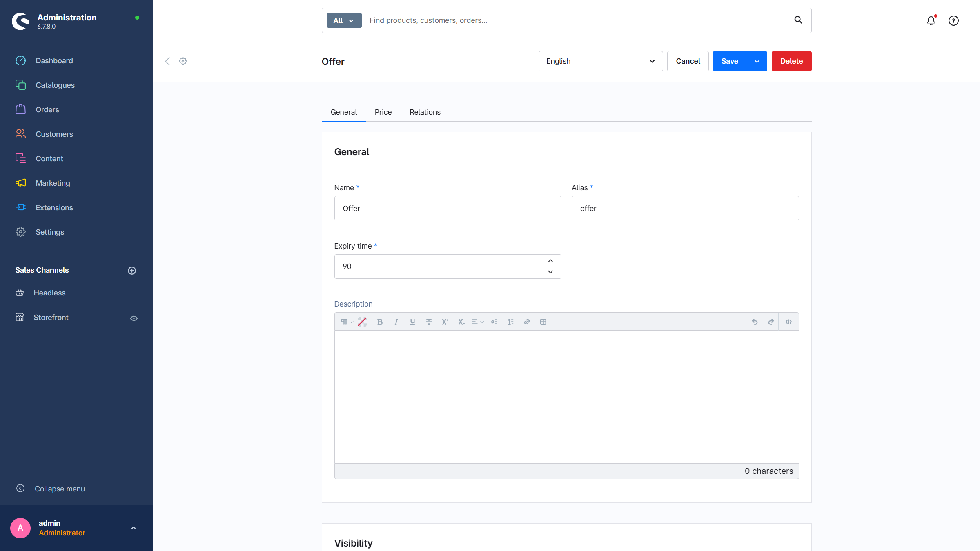Image resolution: width=980 pixels, height=551 pixels.
Task: Click the Bold formatting icon in editor
Action: coord(380,322)
